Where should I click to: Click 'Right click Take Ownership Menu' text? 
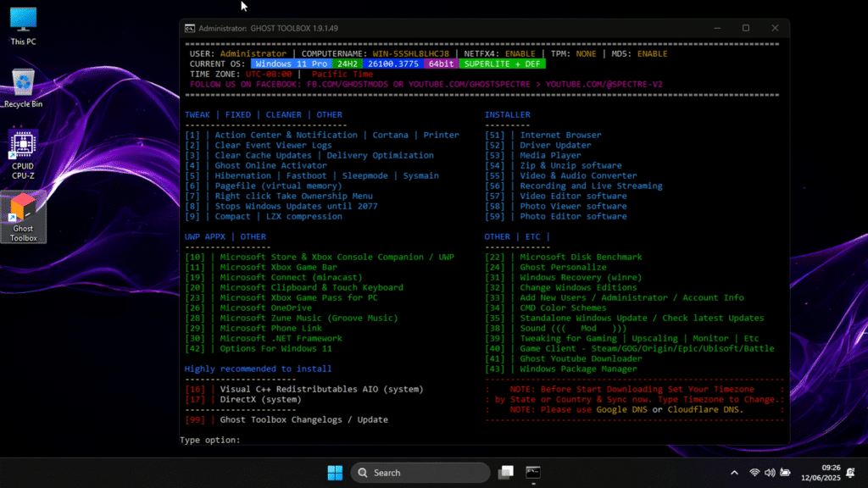(x=294, y=196)
